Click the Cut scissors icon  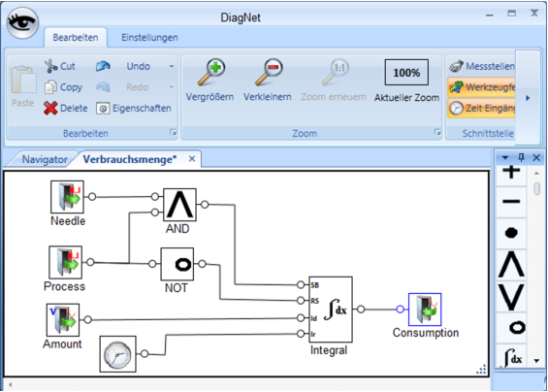[x=50, y=66]
